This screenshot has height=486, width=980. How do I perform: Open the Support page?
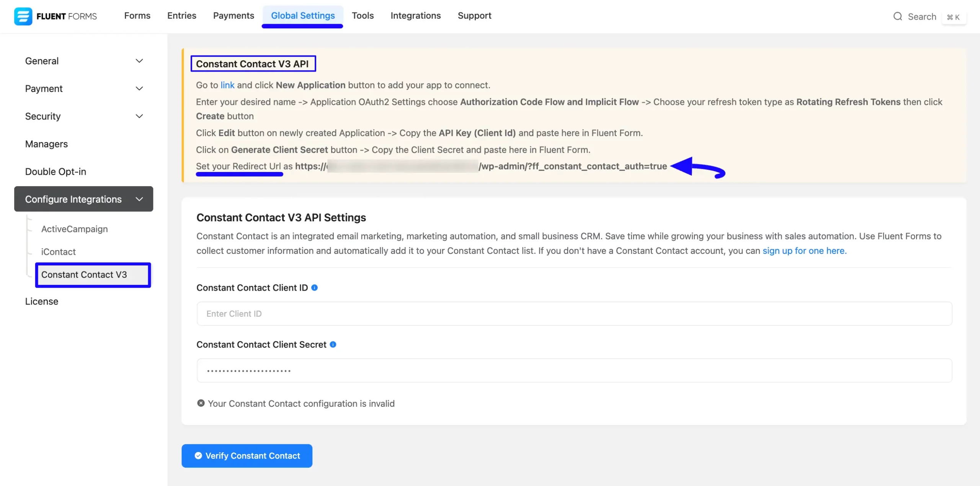point(474,15)
